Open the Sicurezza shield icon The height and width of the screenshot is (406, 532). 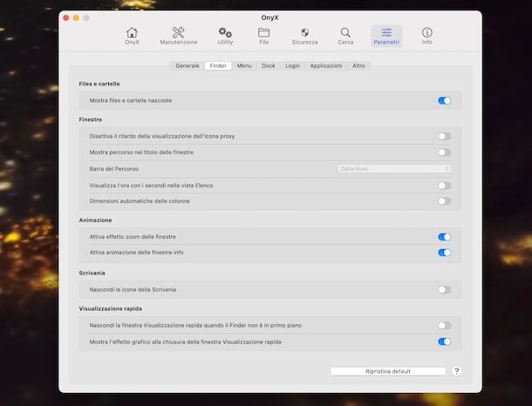click(304, 36)
